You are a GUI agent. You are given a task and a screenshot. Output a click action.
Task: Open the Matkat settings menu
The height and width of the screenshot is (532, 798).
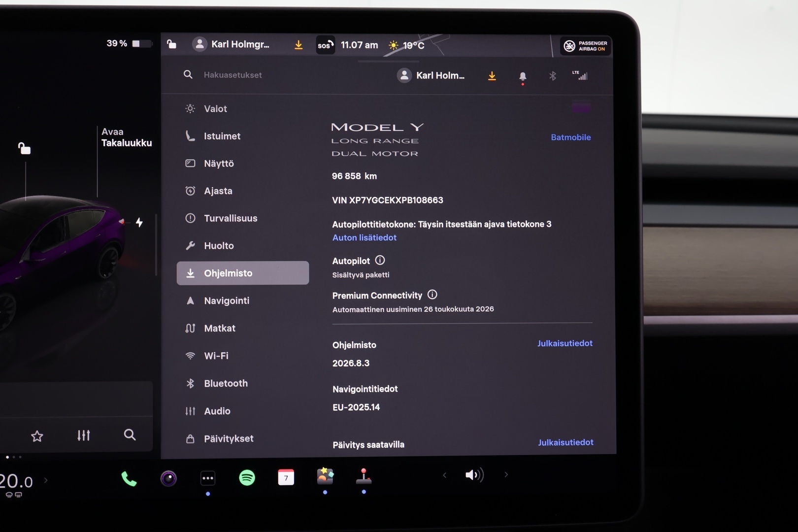pyautogui.click(x=243, y=328)
